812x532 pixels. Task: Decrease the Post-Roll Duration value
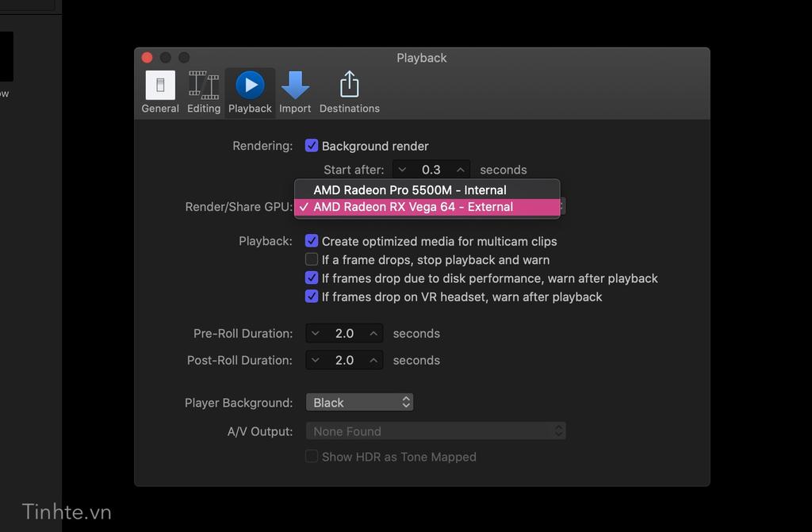315,360
